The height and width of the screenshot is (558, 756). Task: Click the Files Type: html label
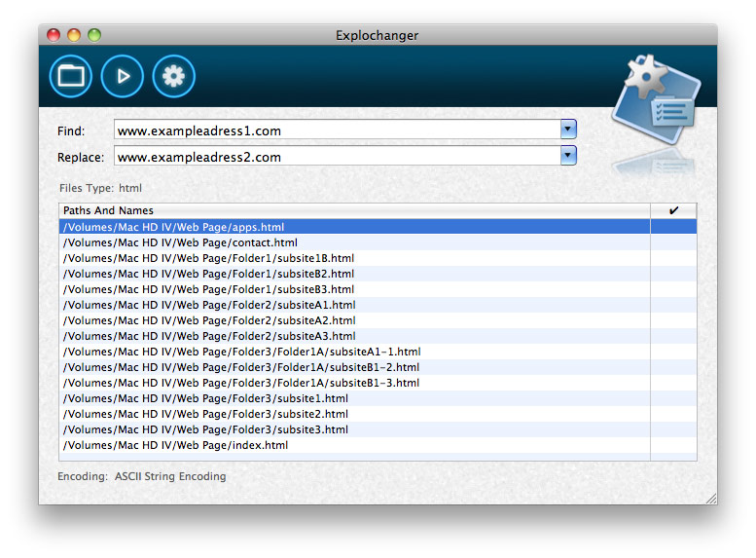(x=100, y=188)
